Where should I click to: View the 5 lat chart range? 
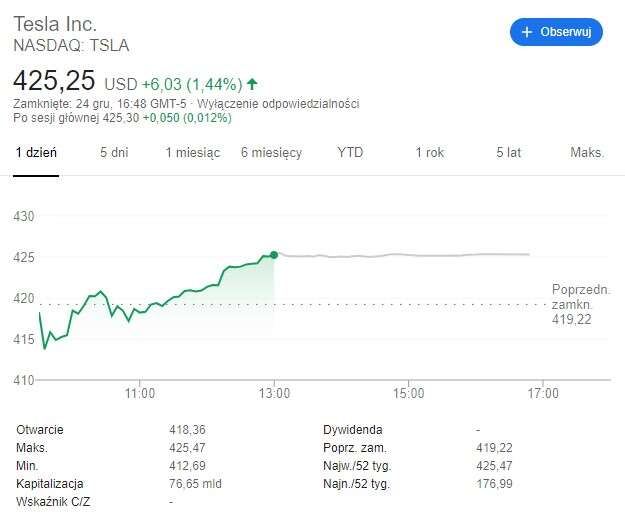[508, 153]
